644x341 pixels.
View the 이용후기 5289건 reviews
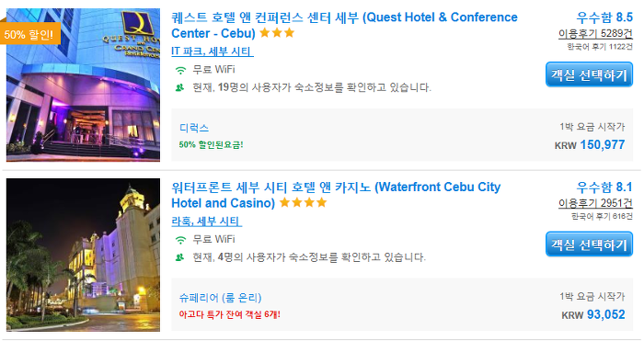pyautogui.click(x=595, y=34)
